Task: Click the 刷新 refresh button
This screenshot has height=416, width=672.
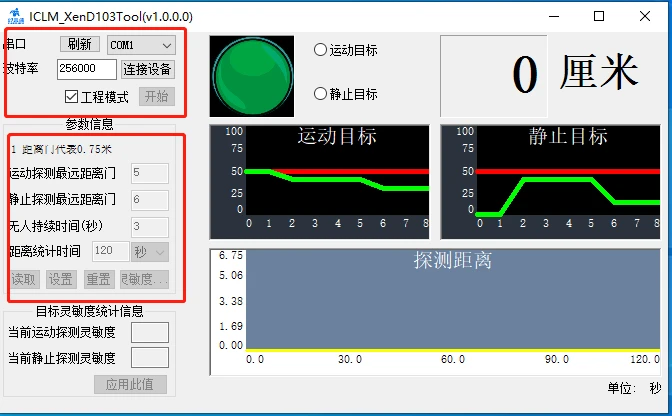Action: tap(80, 44)
